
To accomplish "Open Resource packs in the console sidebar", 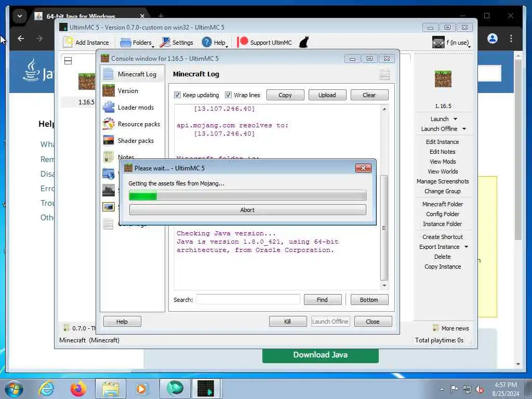I will point(132,124).
